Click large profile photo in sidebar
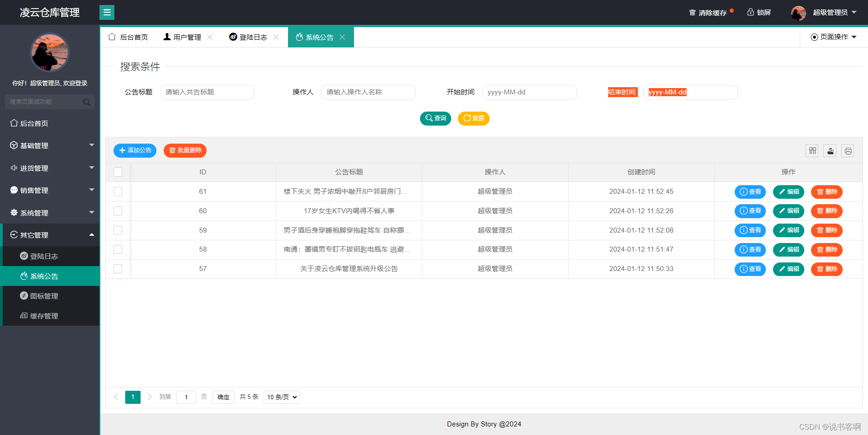868x435 pixels. point(50,52)
